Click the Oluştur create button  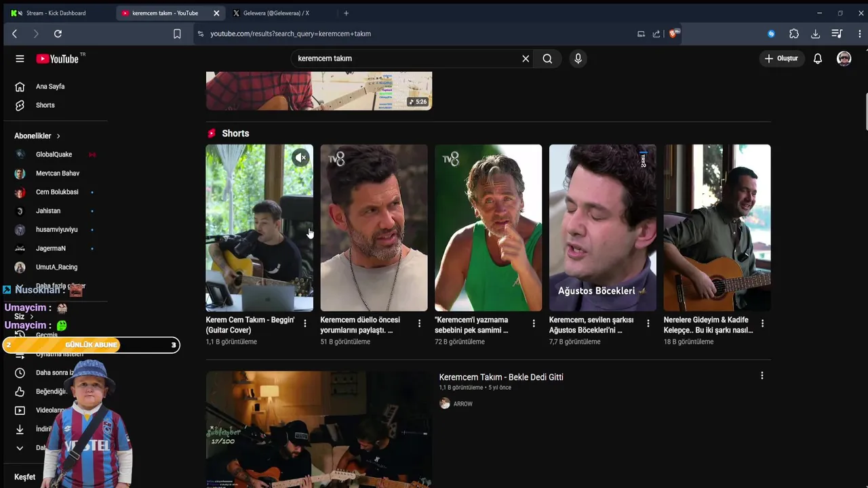[781, 59]
